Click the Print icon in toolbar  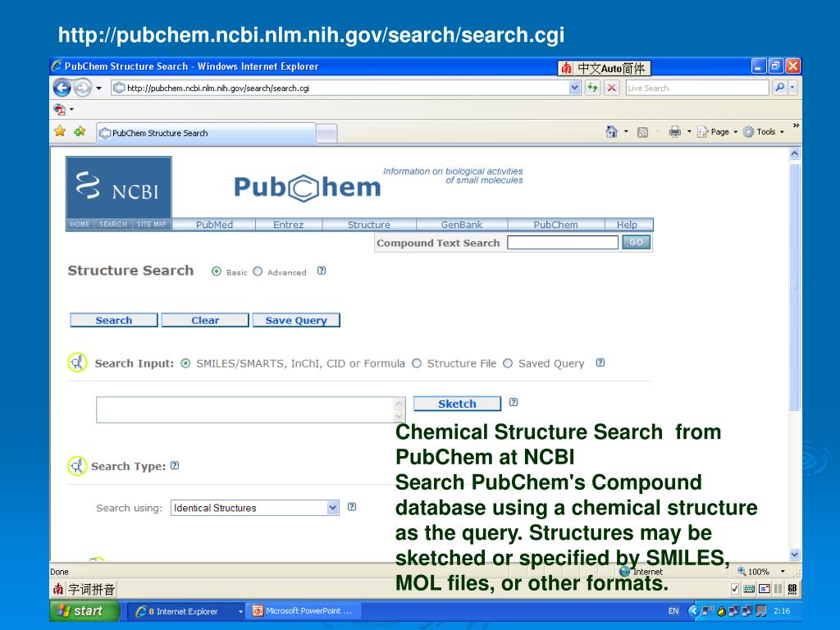point(675,132)
